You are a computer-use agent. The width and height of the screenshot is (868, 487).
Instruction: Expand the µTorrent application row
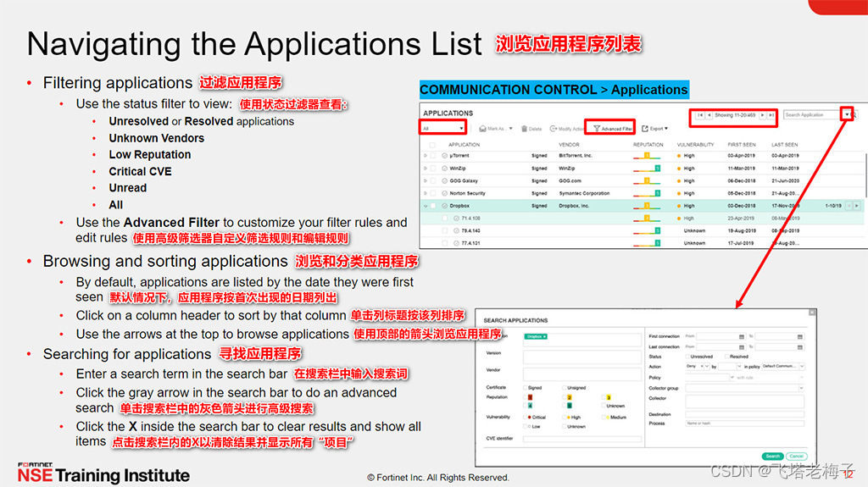[x=426, y=156]
